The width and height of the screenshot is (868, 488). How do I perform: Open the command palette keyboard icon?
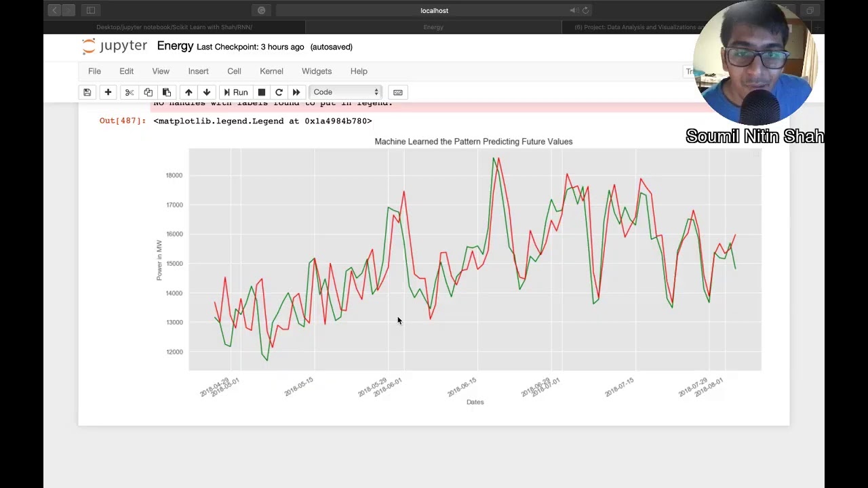(x=398, y=92)
